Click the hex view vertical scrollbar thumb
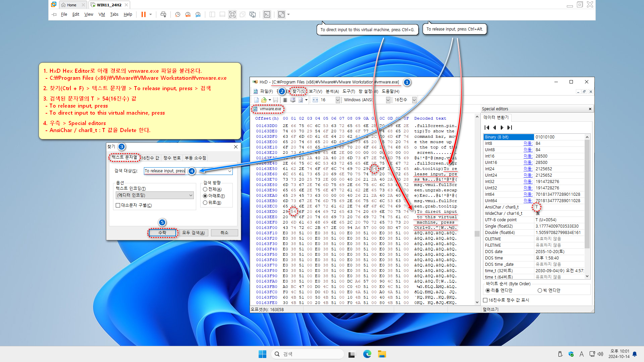This screenshot has height=362, width=644. pos(477,234)
